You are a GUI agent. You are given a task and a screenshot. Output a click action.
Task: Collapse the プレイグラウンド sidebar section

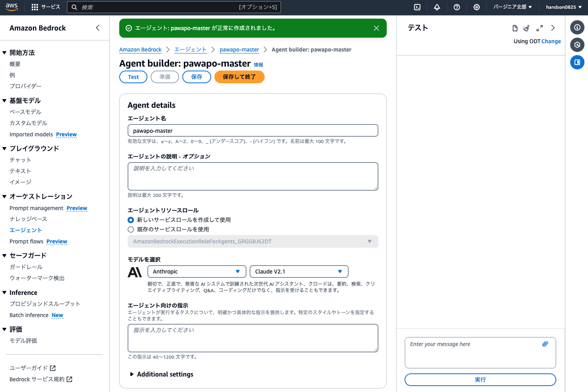click(x=4, y=149)
